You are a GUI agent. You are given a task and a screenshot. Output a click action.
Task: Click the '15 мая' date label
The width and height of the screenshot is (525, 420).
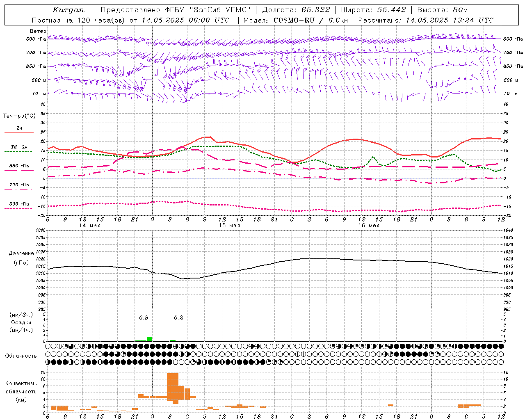pyautogui.click(x=229, y=226)
